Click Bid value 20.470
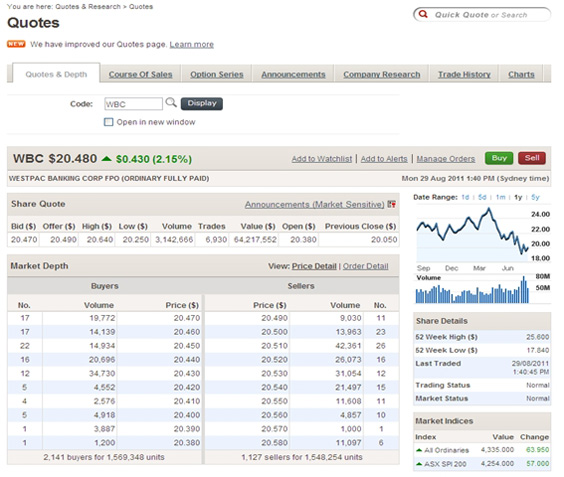This screenshot has width=564, height=477. [24, 240]
